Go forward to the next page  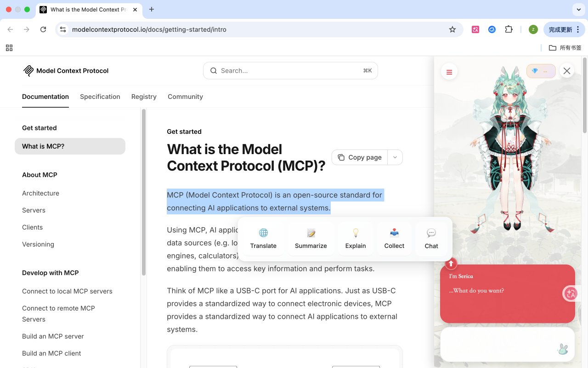[x=27, y=29]
